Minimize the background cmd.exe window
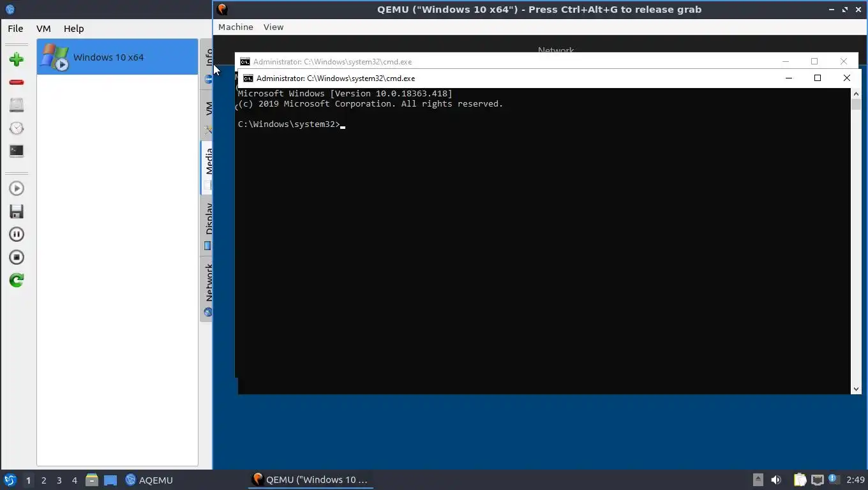Screen dimensions: 868x490 click(786, 61)
